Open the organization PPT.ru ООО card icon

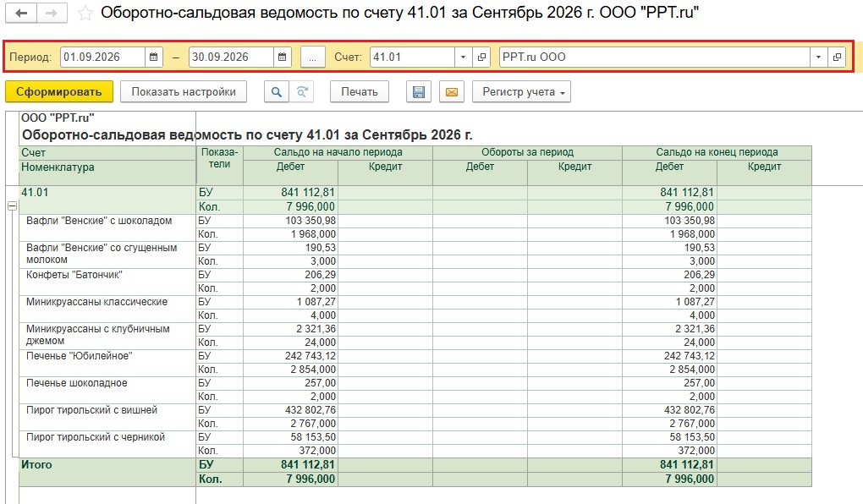click(x=837, y=57)
